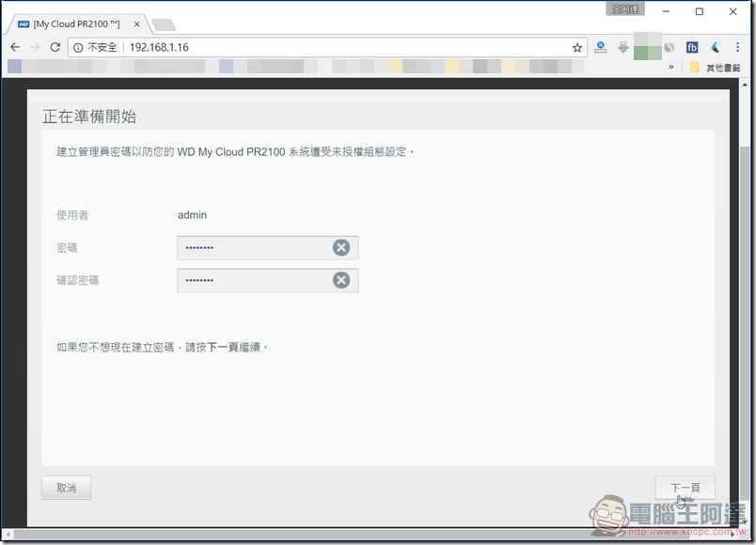Screen dimensions: 756x545
Task: Click the blue extension icon after star
Action: [600, 47]
